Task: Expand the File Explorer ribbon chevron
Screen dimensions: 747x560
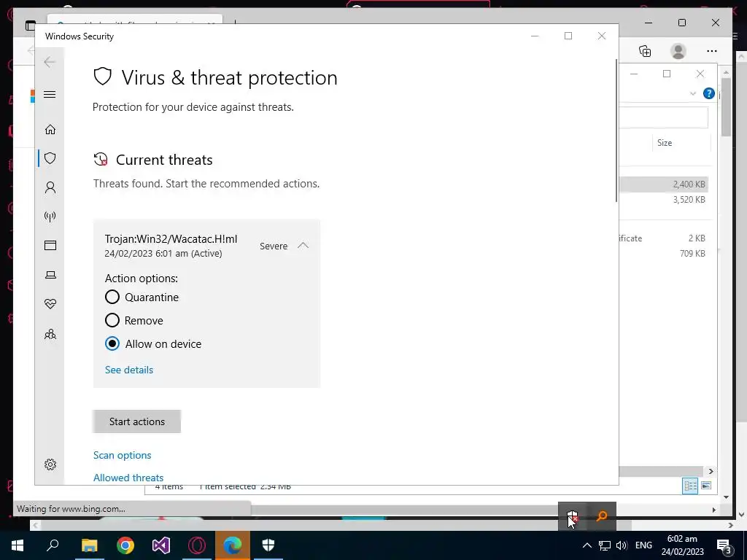Action: (693, 94)
